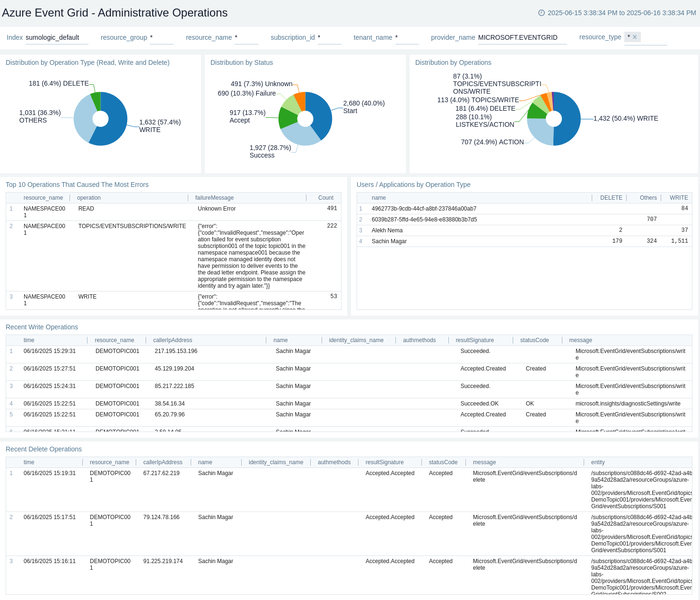Click the 06/16/2025 15:17:51 delete operation time
This screenshot has width=700, height=600.
tap(50, 517)
